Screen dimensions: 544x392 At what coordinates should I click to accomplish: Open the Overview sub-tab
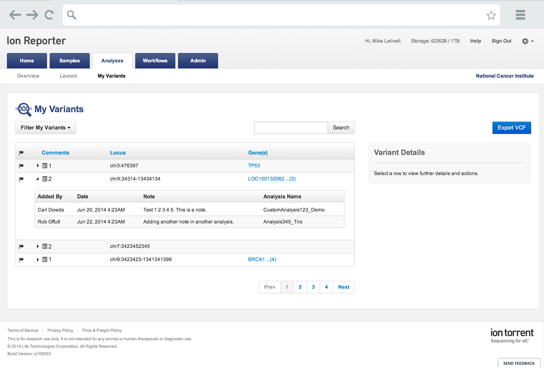[28, 76]
